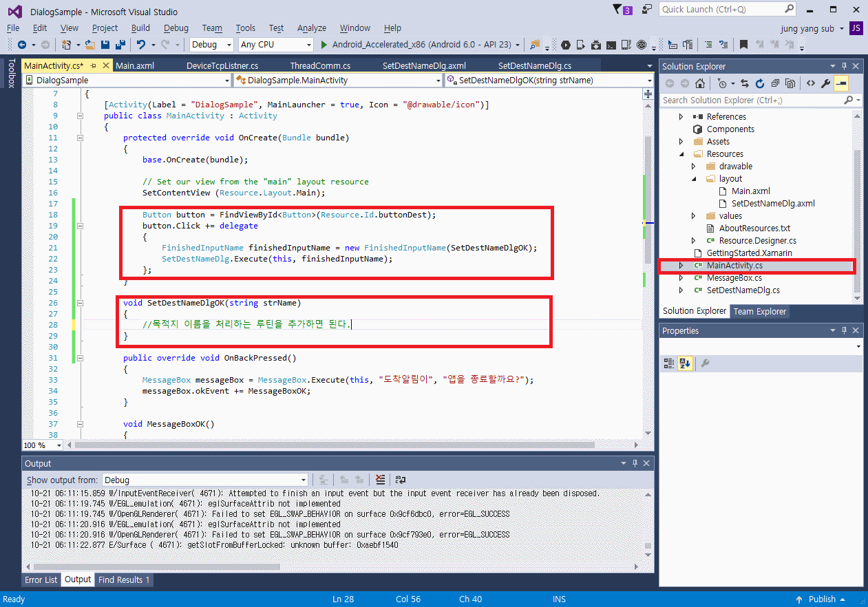Click the Categorized icon in Properties panel
Viewport: 868px width, 607px height.
point(669,363)
